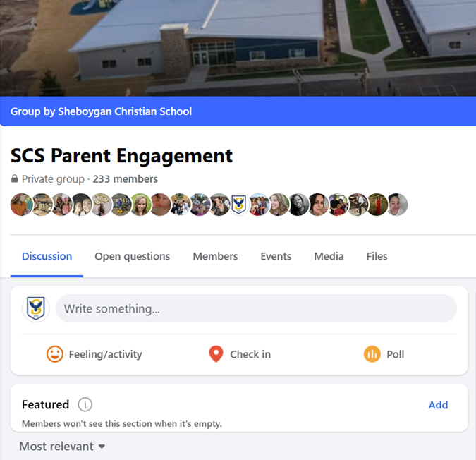Expand the Most relevant sort dropdown
476x460 pixels.
(62, 447)
